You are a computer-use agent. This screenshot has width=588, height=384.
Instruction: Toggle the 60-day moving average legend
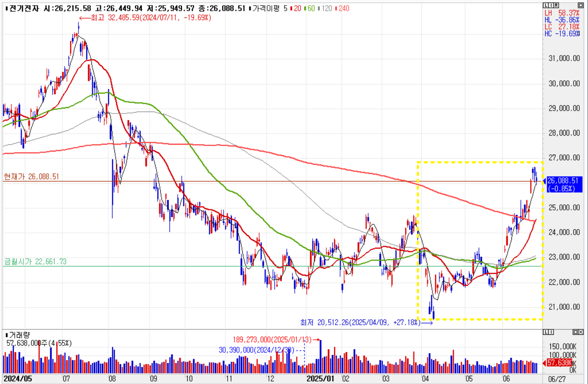pyautogui.click(x=311, y=9)
